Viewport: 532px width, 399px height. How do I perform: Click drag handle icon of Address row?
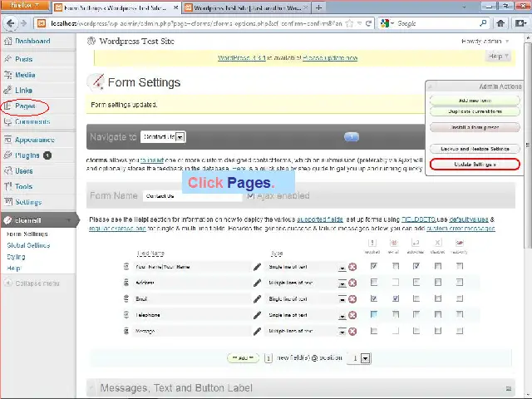(x=126, y=283)
